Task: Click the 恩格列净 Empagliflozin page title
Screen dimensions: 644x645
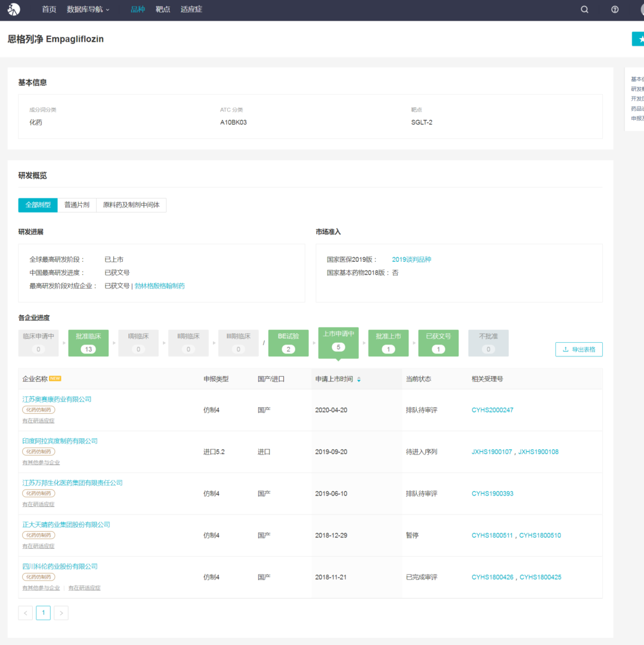Action: coord(55,39)
